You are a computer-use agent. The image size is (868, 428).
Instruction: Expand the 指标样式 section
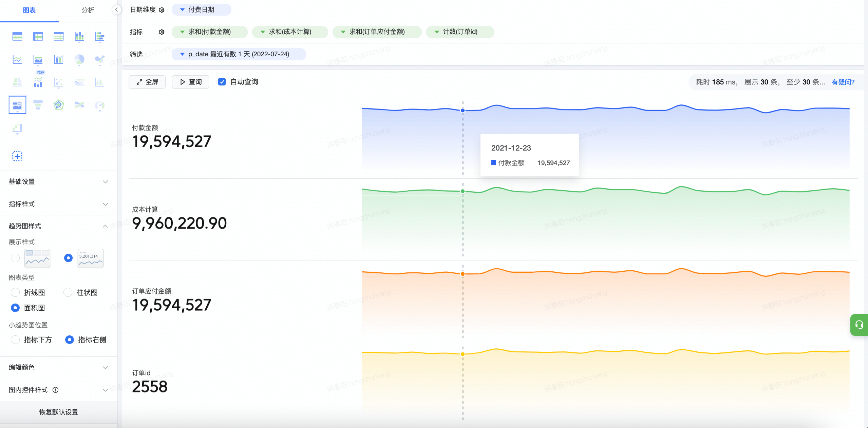[59, 204]
